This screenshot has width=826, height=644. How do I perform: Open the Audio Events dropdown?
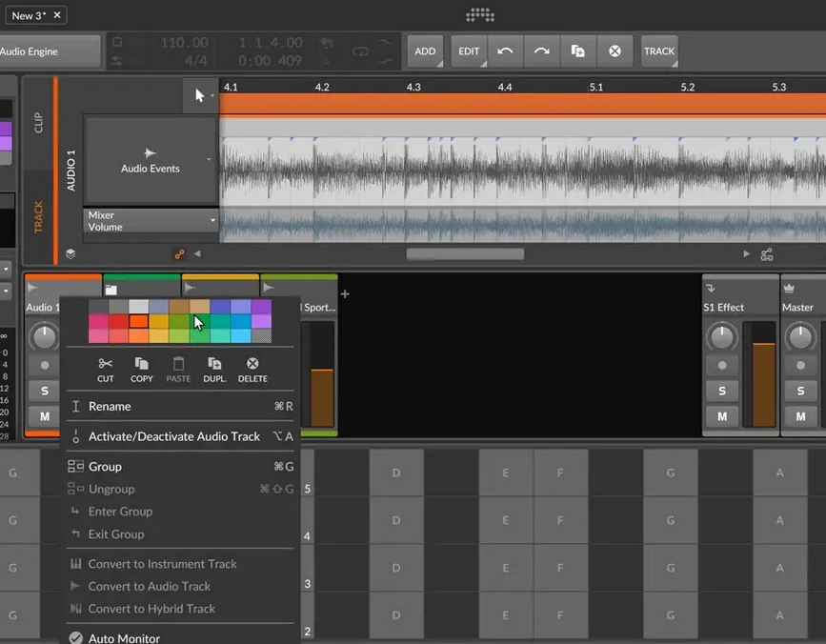coord(151,160)
